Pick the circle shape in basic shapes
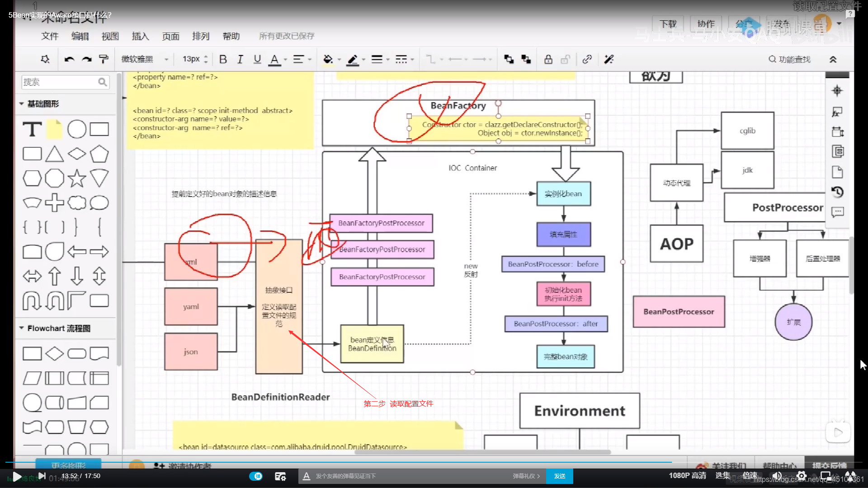The height and width of the screenshot is (488, 868). point(77,129)
